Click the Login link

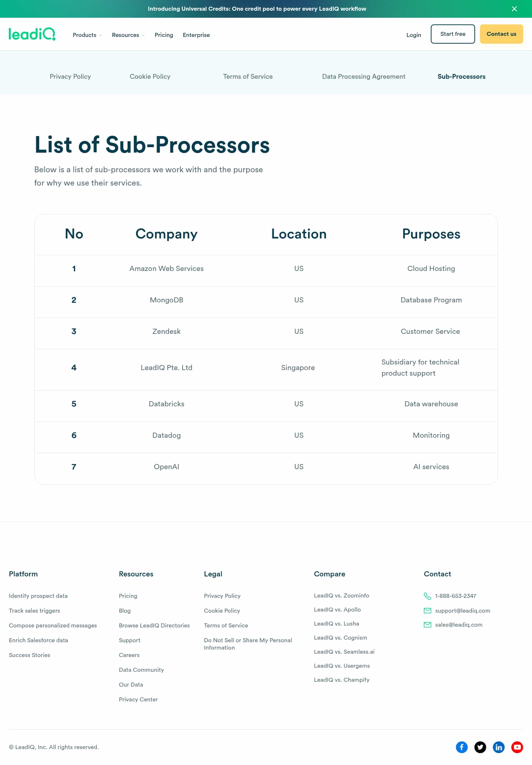413,35
